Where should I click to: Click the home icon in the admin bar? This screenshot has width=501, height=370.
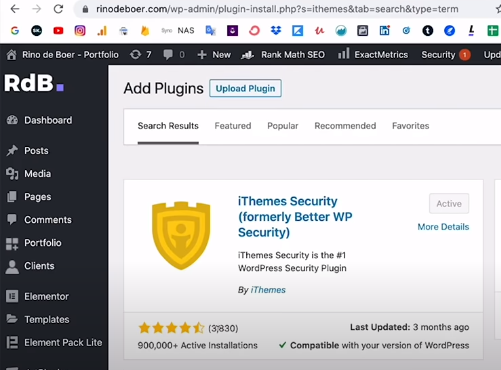[x=12, y=54]
